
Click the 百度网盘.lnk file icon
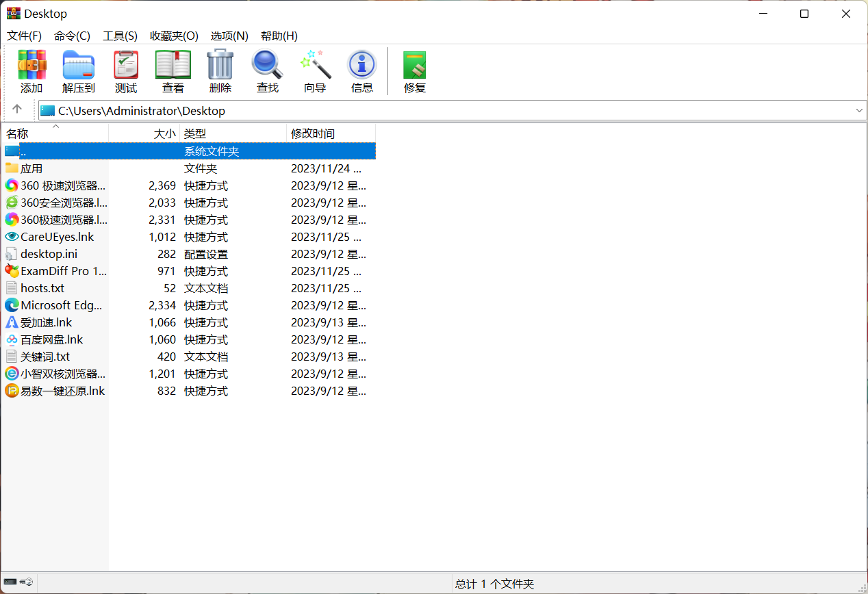12,339
